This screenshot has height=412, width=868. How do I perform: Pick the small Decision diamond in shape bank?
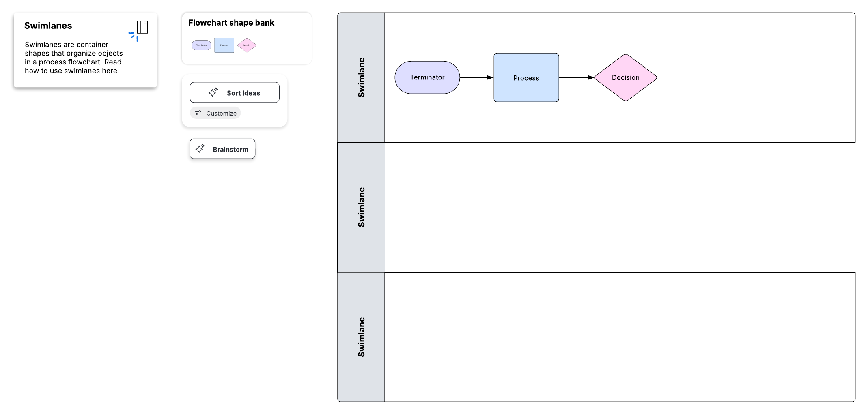(247, 45)
